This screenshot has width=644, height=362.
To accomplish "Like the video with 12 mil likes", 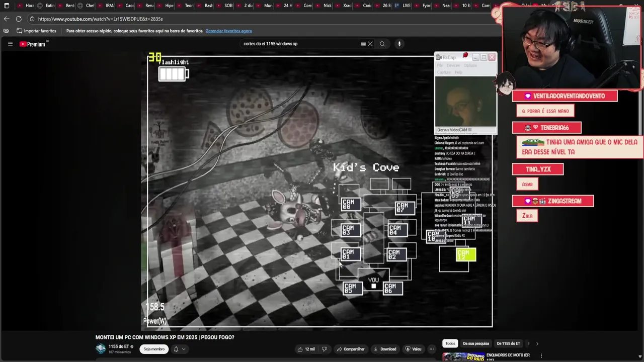I will pyautogui.click(x=306, y=349).
